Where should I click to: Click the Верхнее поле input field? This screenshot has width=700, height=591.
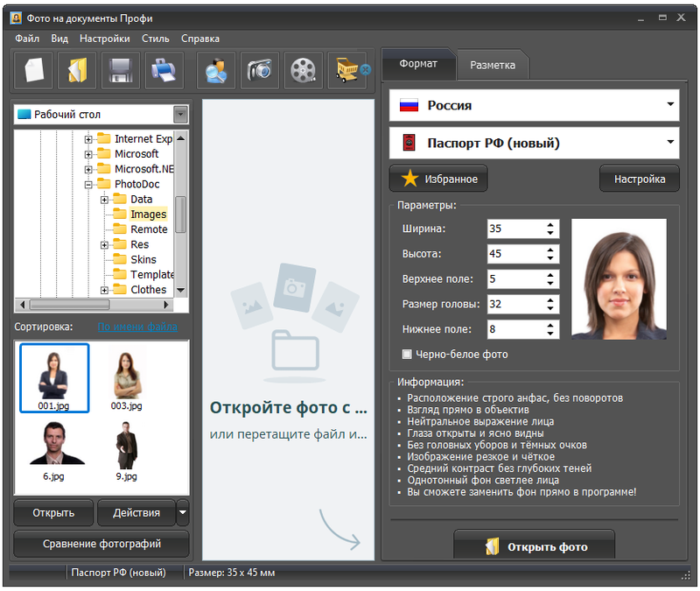coord(515,278)
